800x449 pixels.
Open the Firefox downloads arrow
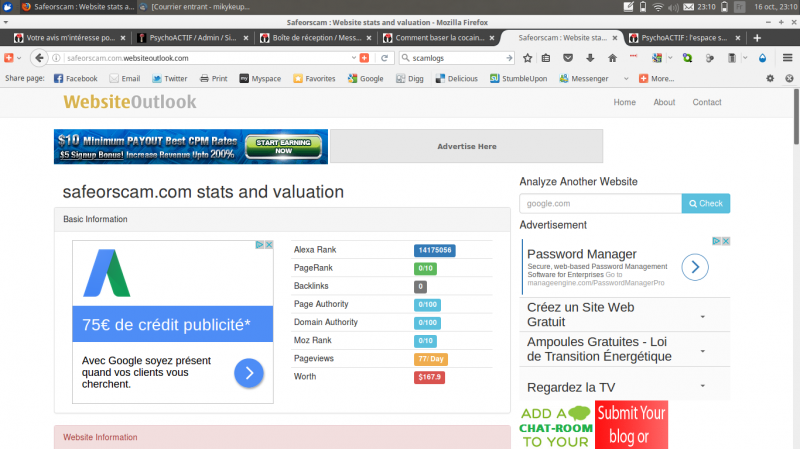[589, 58]
